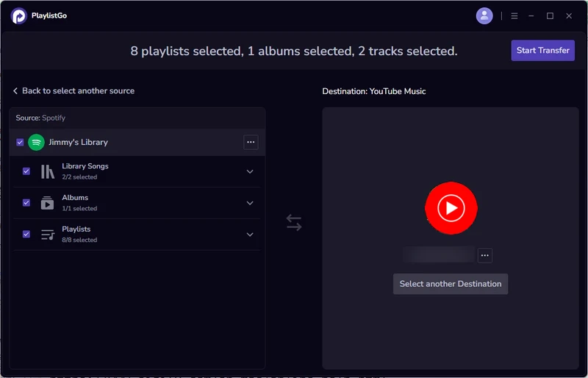
Task: Open the hamburger menu in title bar
Action: tap(514, 15)
